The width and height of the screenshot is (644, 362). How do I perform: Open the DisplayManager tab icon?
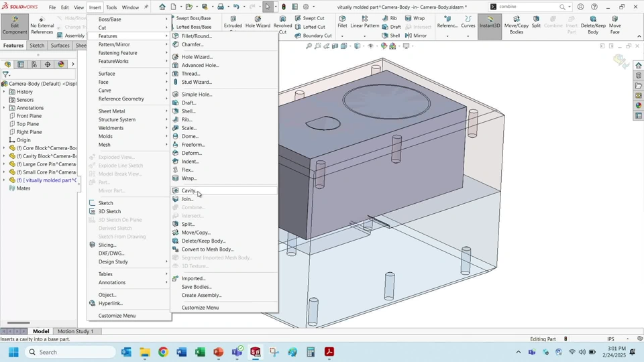pyautogui.click(x=61, y=64)
